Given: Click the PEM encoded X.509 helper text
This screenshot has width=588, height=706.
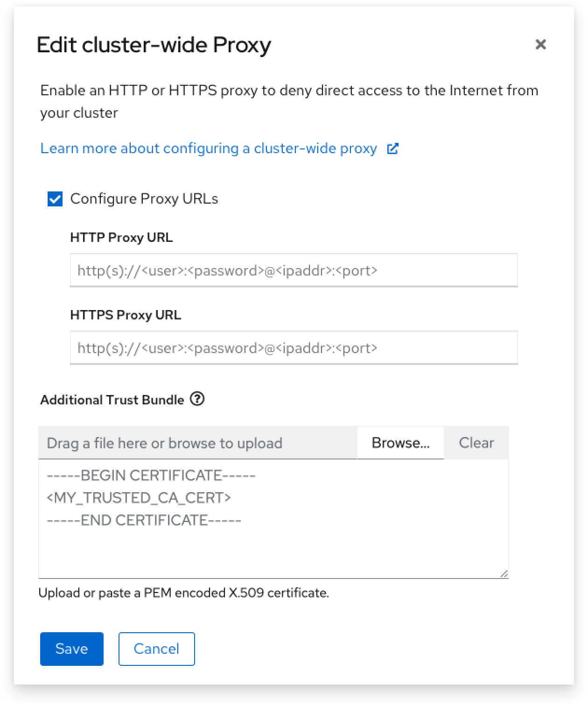Looking at the screenshot, I should [183, 593].
